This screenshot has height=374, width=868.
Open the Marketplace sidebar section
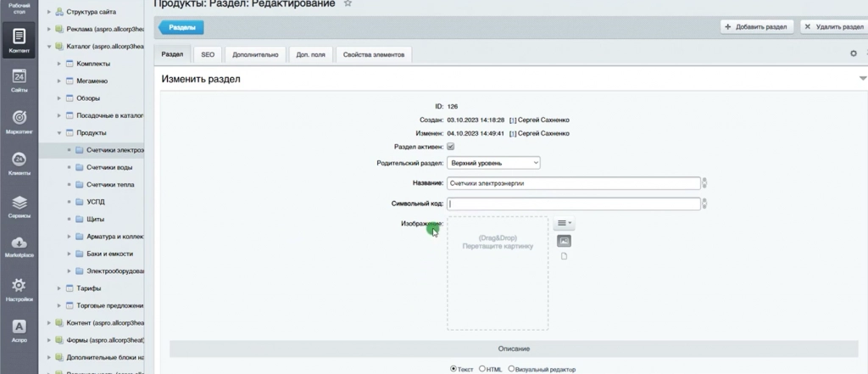pos(19,247)
